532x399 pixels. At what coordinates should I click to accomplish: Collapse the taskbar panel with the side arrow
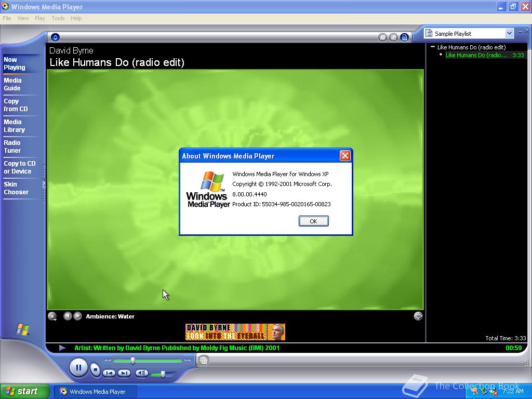click(44, 183)
